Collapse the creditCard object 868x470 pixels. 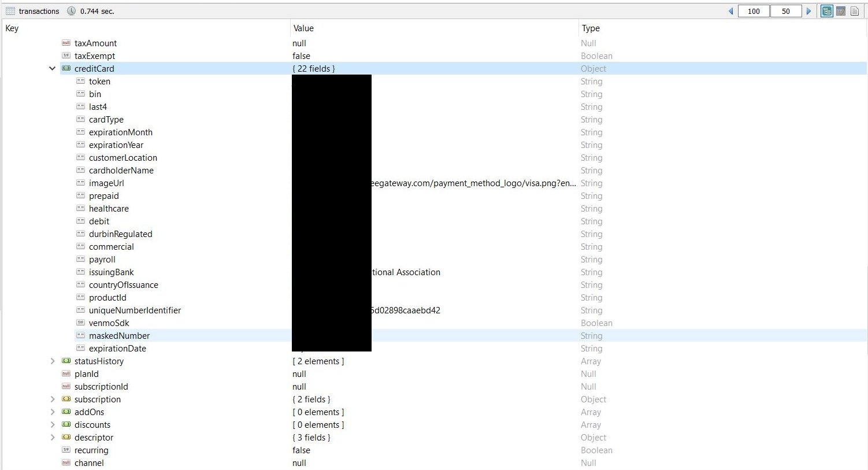tap(53, 68)
